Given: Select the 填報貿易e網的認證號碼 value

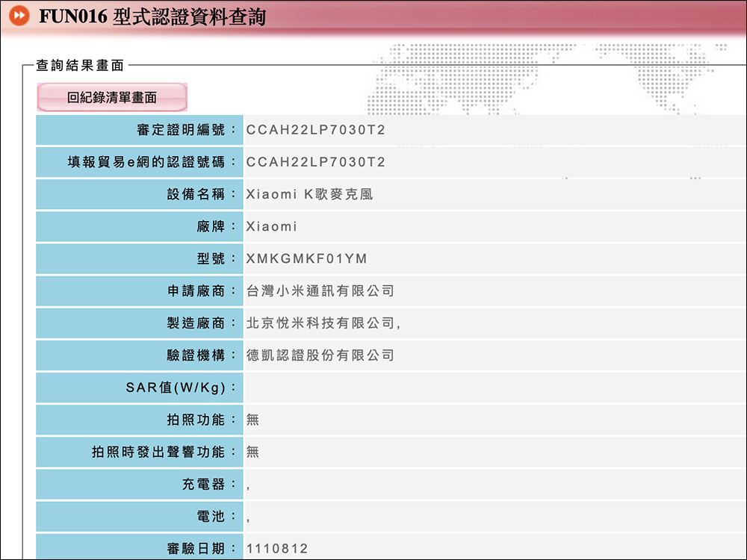Looking at the screenshot, I should 315,162.
